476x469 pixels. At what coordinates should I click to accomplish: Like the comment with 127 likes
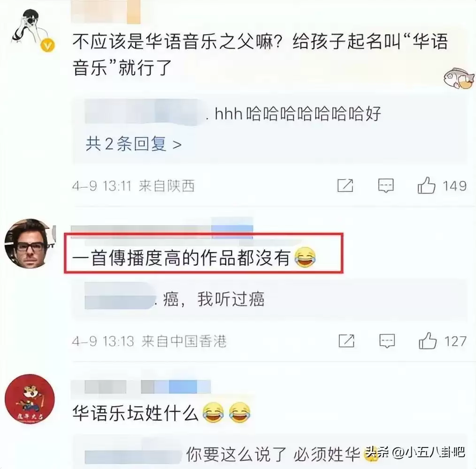pos(428,341)
